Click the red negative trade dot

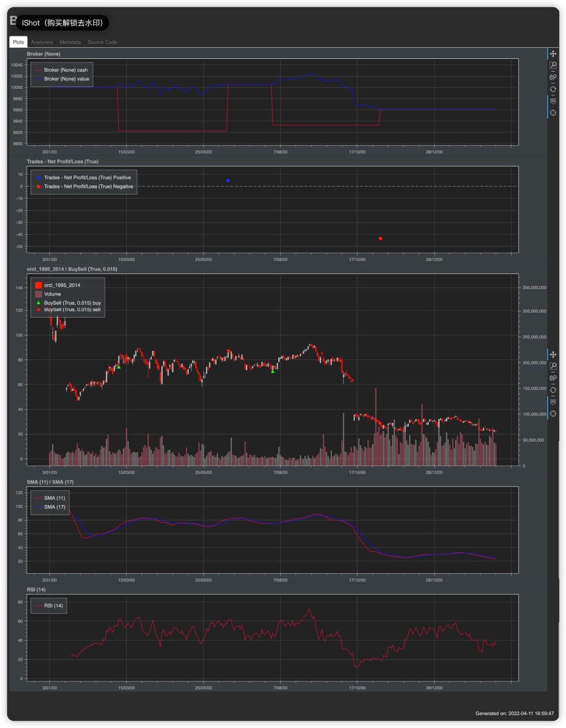click(380, 238)
